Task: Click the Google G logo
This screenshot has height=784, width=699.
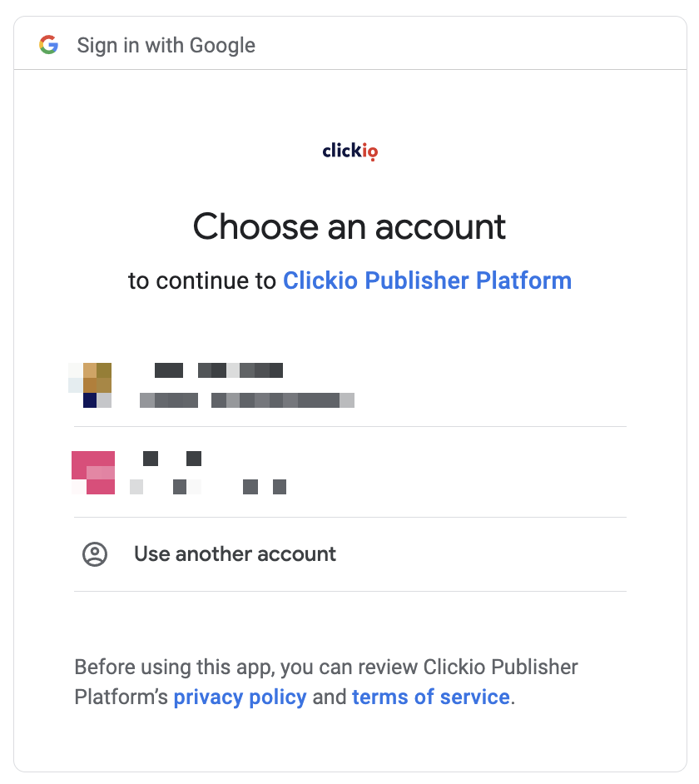Action: (x=48, y=45)
